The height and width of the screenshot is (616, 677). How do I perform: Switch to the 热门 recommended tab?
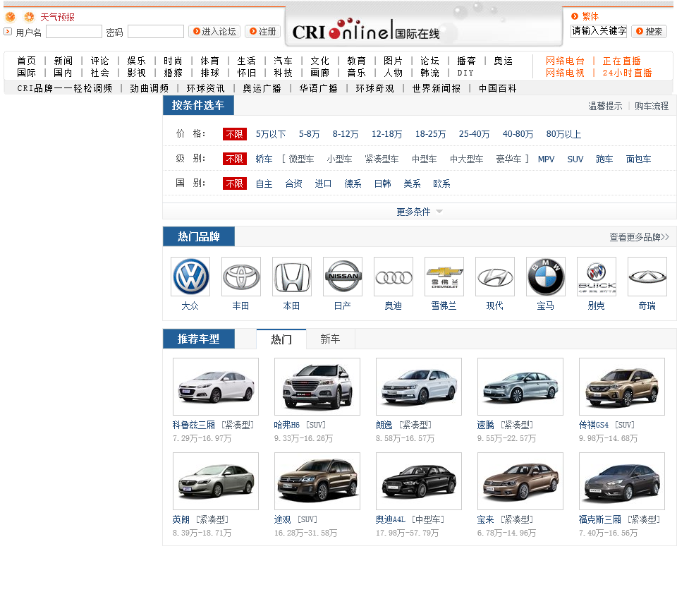click(281, 339)
